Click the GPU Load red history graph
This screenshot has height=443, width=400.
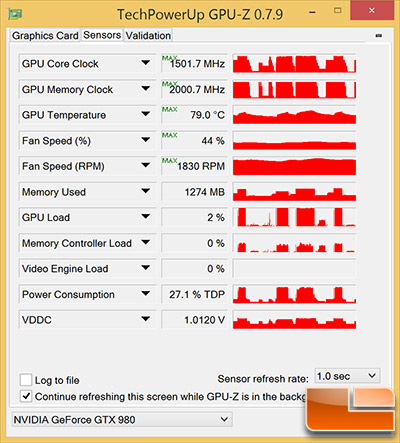pyautogui.click(x=294, y=217)
